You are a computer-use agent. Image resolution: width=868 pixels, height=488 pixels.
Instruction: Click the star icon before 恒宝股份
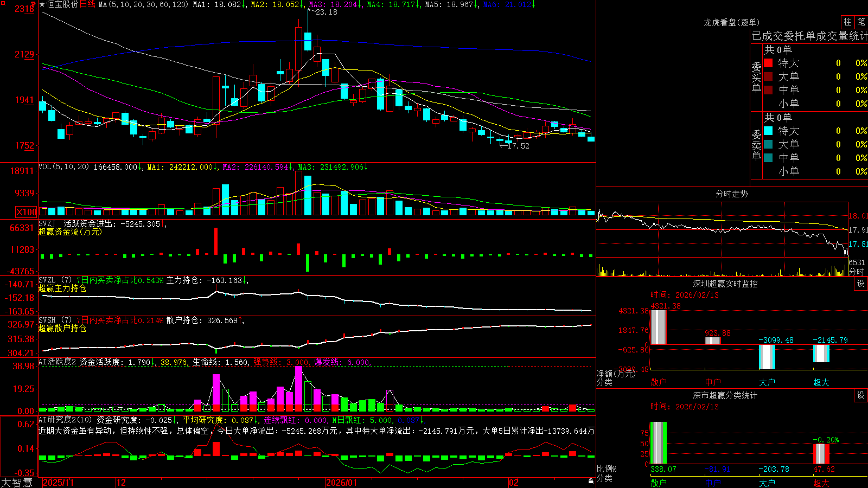(x=42, y=4)
